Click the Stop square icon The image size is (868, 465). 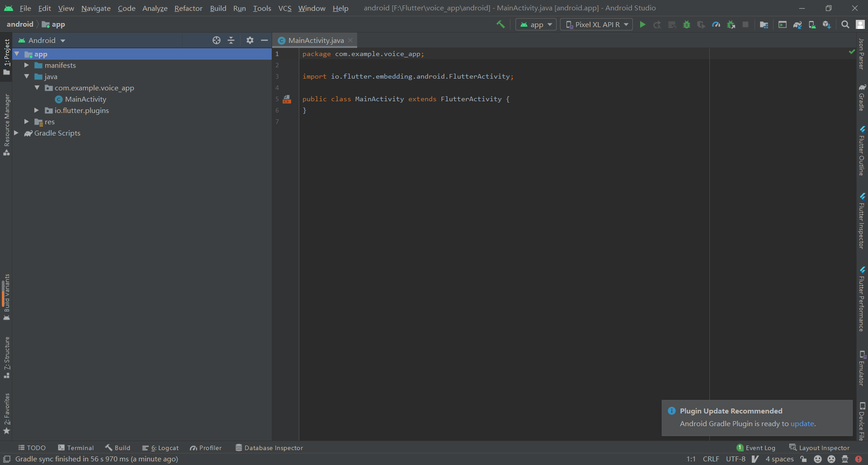[745, 24]
